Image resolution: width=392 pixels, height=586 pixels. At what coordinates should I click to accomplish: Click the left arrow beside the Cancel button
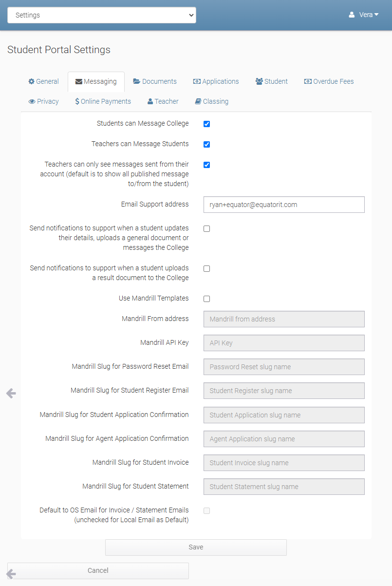coord(11,574)
